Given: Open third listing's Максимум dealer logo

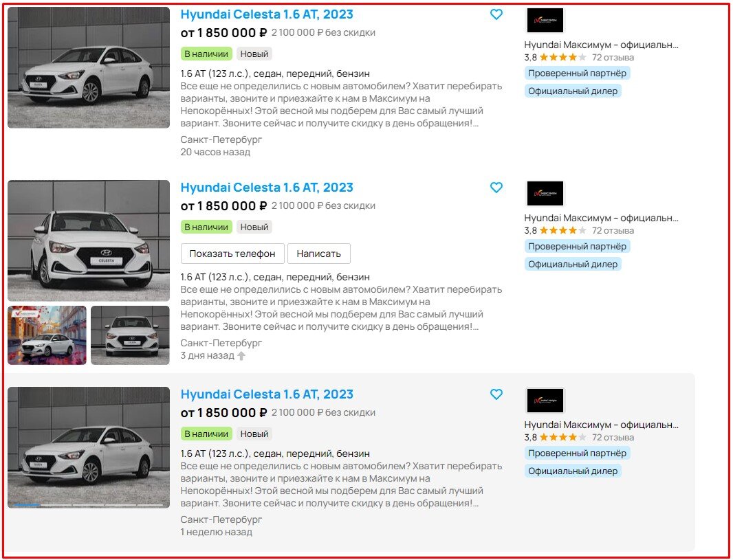Looking at the screenshot, I should [545, 401].
